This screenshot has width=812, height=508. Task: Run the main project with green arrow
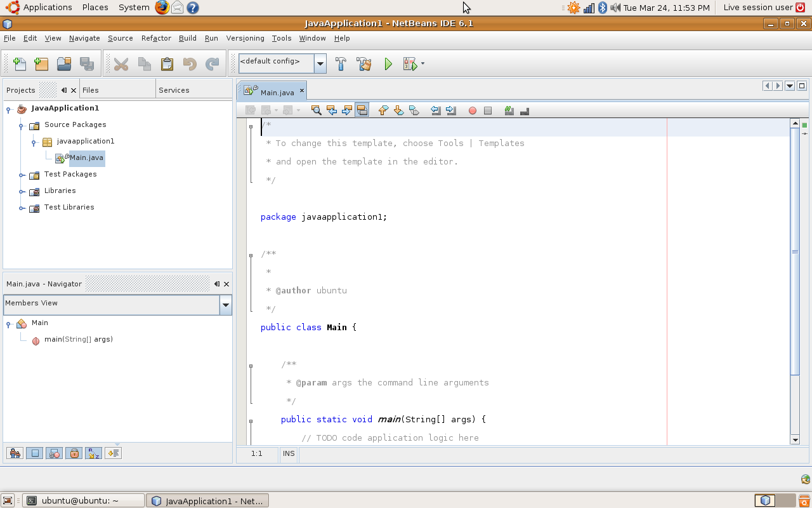(388, 63)
